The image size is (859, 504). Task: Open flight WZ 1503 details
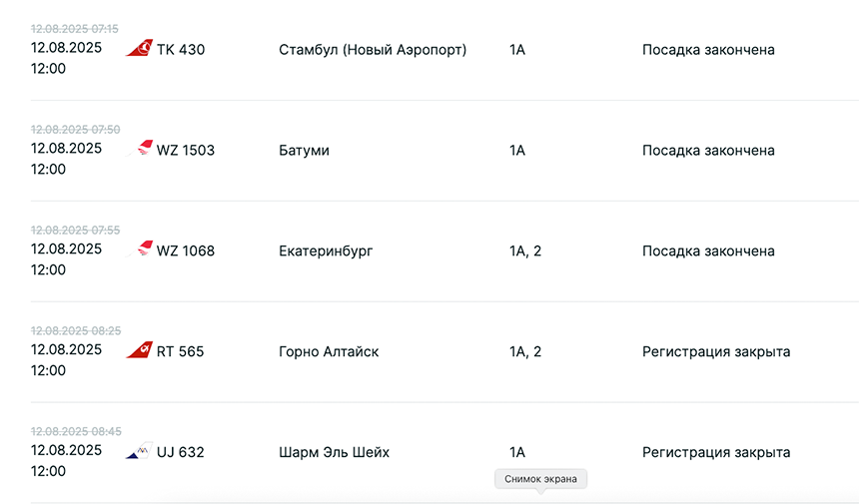click(x=185, y=151)
